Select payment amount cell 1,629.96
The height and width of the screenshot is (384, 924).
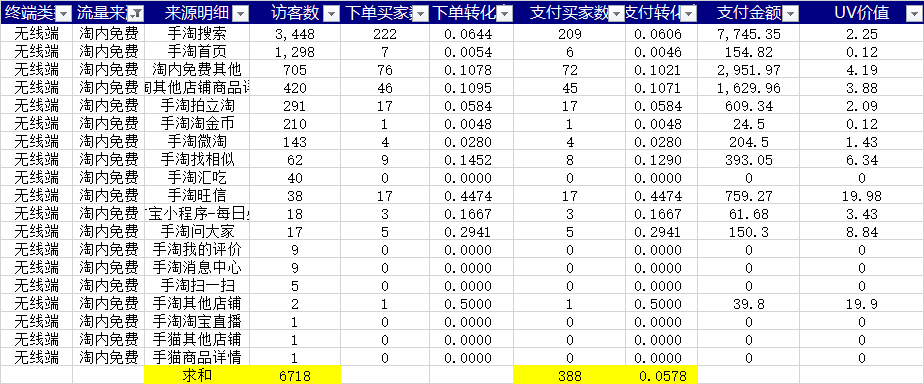point(748,88)
